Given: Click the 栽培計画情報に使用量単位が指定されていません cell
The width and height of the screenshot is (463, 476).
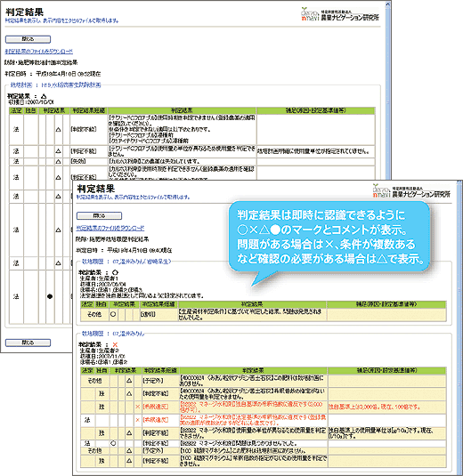Looking at the screenshot, I should [315, 151].
